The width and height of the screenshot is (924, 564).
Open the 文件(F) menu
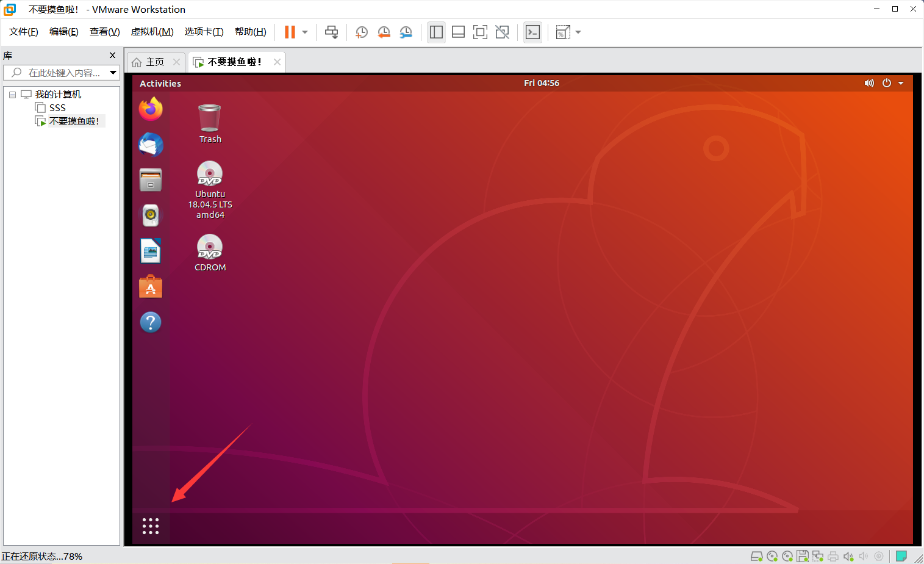point(24,32)
